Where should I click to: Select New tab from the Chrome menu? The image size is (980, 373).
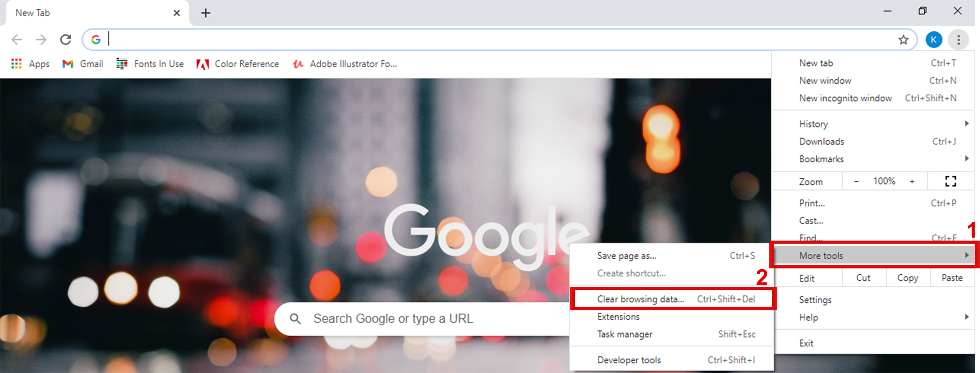(873, 63)
